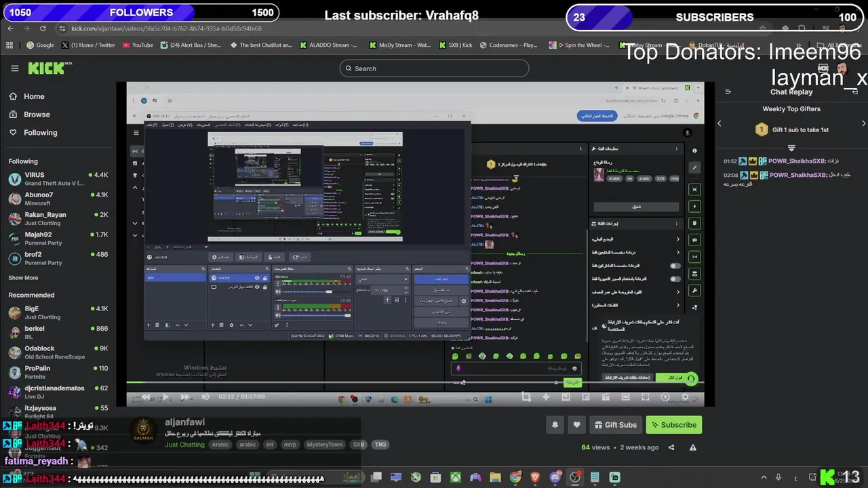The image size is (868, 488).
Task: Open BigE recommended channel
Action: (x=60, y=312)
